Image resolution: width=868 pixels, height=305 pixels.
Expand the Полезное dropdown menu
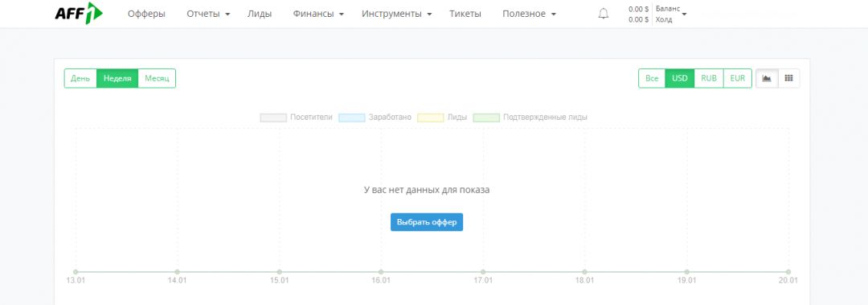(x=529, y=14)
